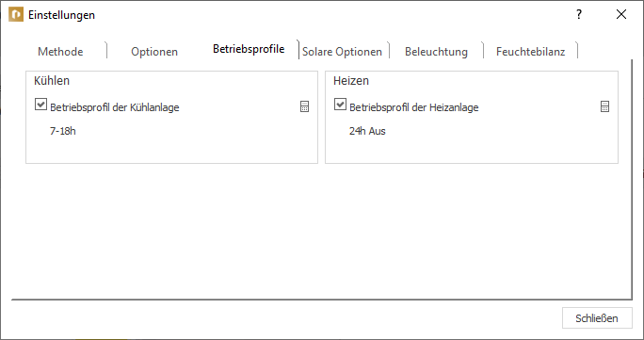Viewport: 644px width, 340px height.
Task: Go to the Beleuchtung tab
Action: tap(436, 51)
